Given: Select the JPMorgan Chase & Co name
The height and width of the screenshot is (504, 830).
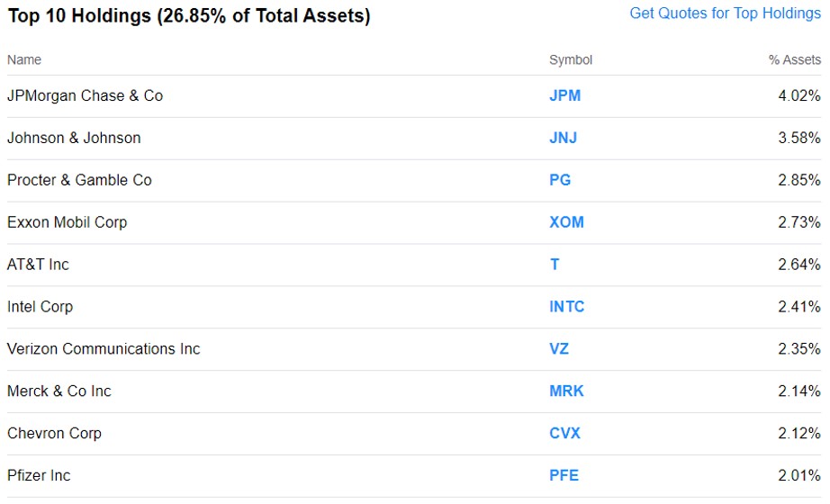Looking at the screenshot, I should tap(85, 95).
